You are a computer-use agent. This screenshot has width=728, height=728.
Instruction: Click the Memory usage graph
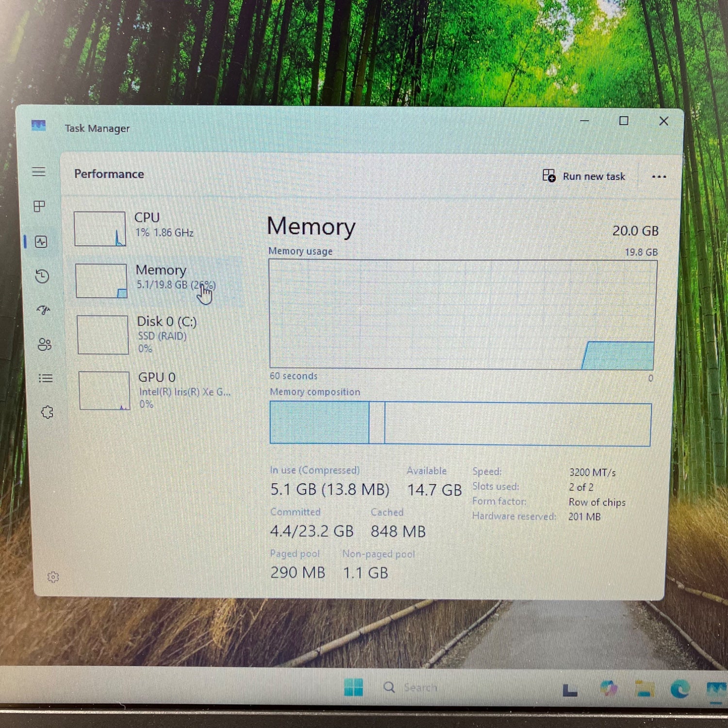(x=463, y=314)
